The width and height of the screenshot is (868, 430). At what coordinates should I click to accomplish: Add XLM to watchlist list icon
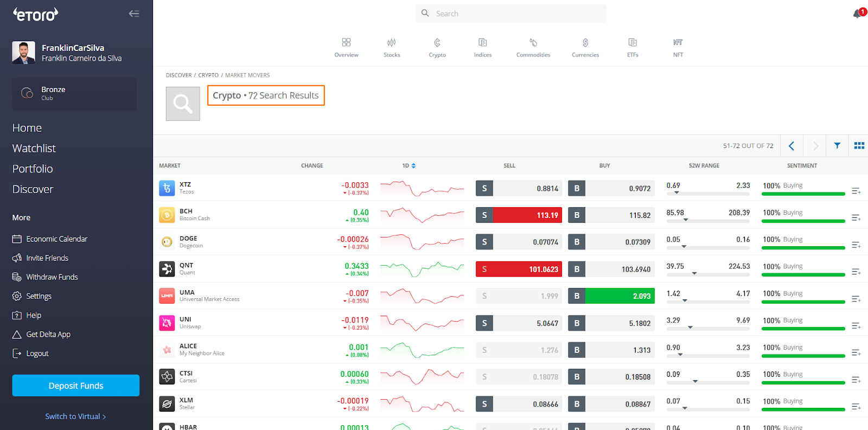tap(856, 407)
